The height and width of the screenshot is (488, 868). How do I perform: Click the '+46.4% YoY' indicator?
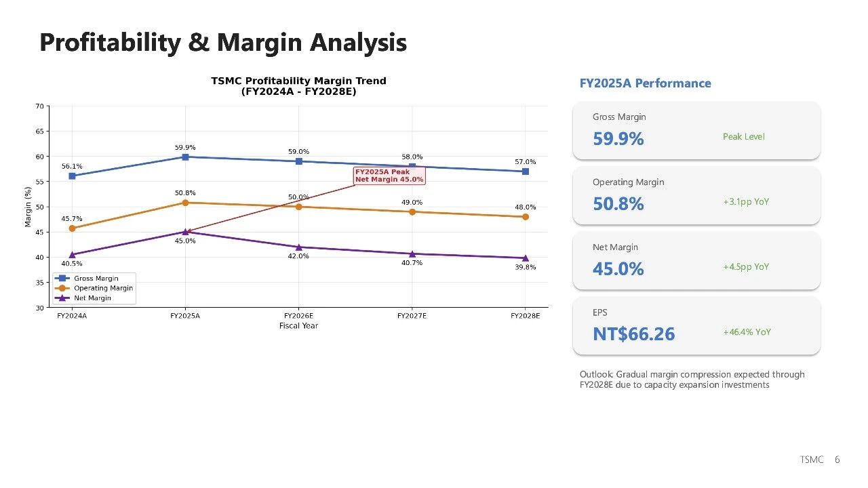click(747, 332)
